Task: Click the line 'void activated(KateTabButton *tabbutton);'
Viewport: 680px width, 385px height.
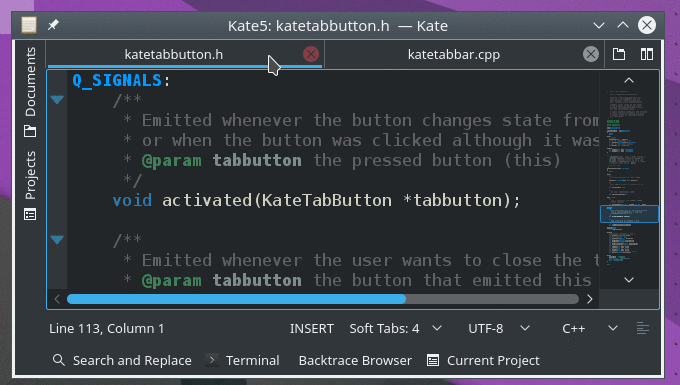Action: click(316, 200)
